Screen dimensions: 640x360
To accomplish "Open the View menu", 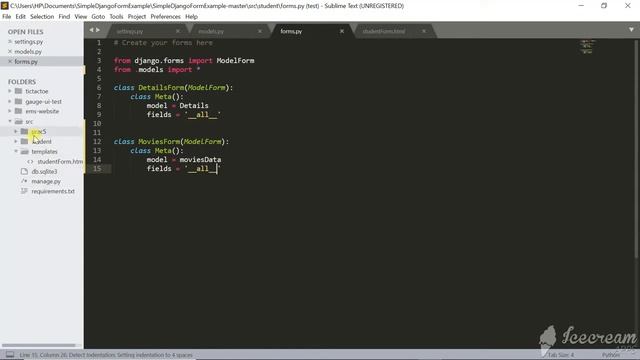I will [x=80, y=17].
